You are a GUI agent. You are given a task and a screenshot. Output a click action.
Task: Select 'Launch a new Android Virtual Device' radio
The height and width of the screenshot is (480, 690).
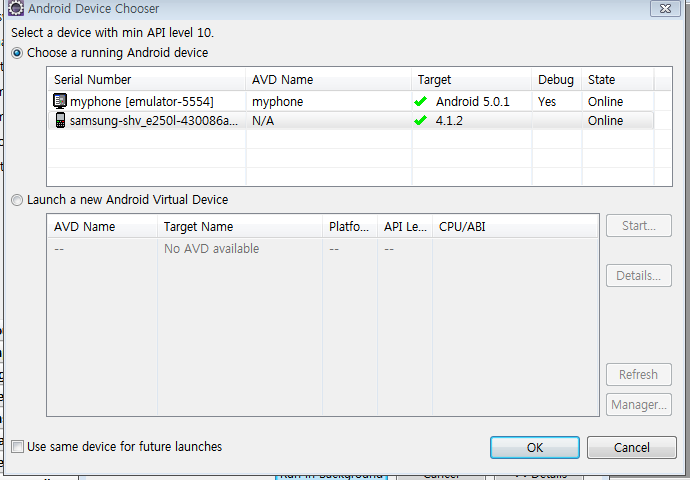[17, 200]
